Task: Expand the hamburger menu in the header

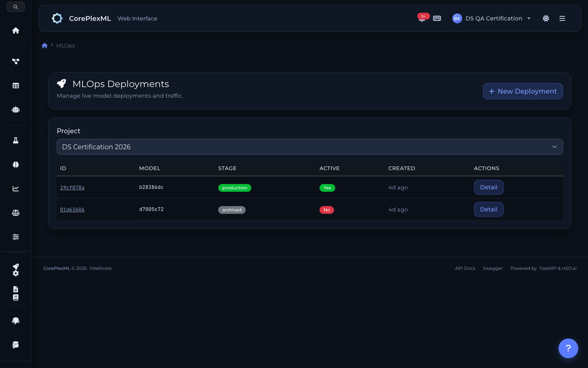Action: tap(562, 18)
